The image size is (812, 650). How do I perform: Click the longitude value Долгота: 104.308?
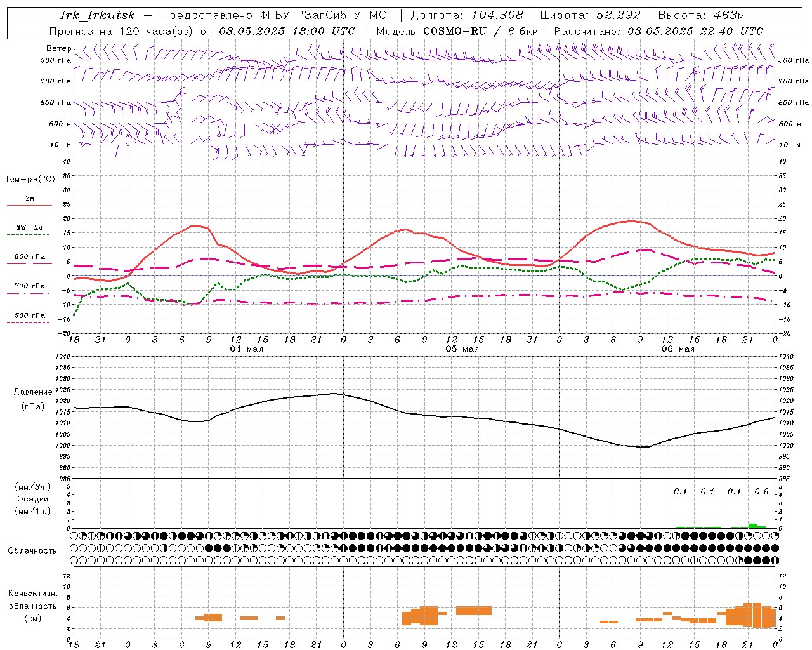467,15
